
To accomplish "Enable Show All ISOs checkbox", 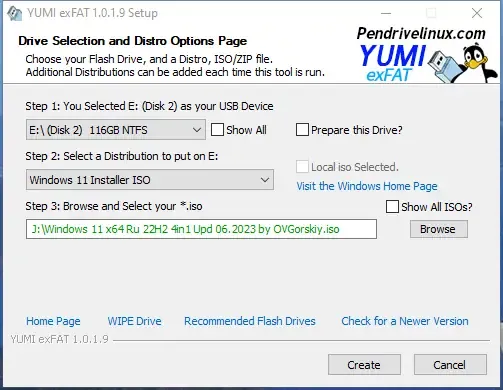I will 392,207.
